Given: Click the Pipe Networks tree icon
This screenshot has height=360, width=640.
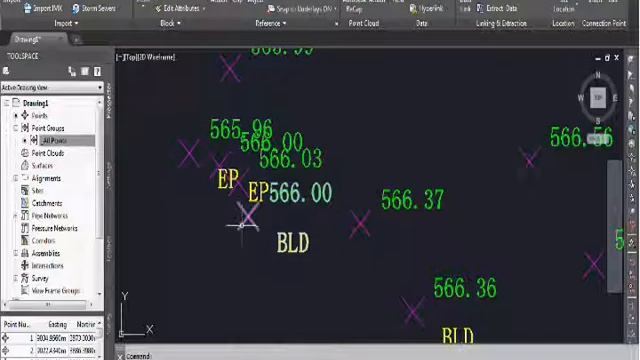Looking at the screenshot, I should (25, 216).
